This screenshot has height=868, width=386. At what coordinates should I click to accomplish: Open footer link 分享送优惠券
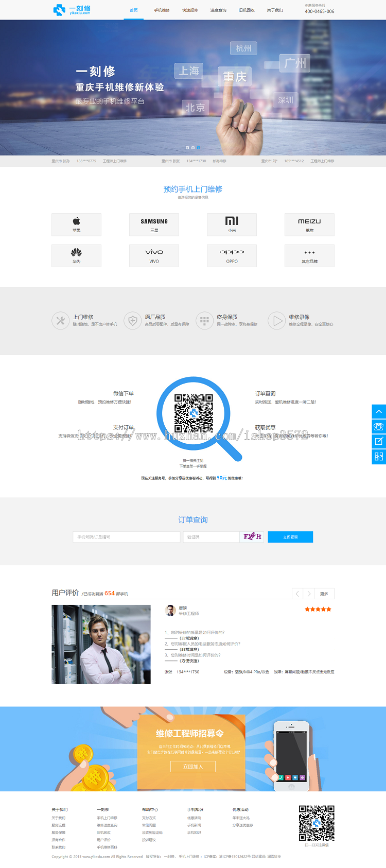coord(242,825)
